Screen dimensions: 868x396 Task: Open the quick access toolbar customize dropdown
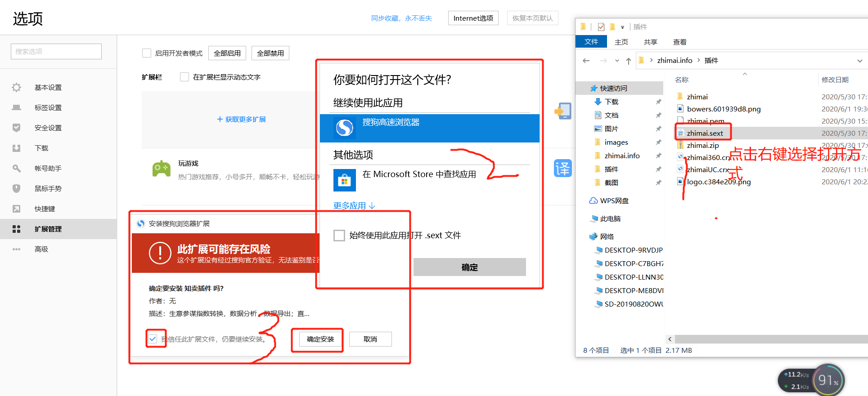[x=622, y=27]
